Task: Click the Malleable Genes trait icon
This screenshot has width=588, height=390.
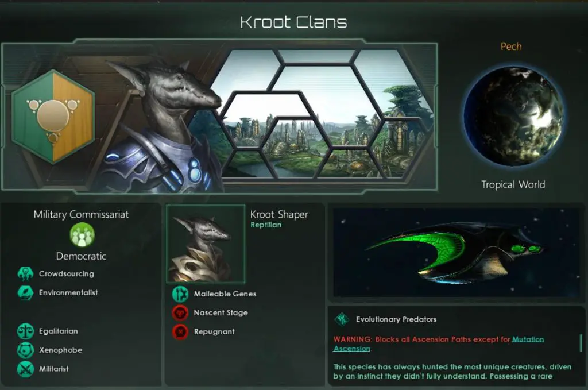Action: click(x=180, y=294)
